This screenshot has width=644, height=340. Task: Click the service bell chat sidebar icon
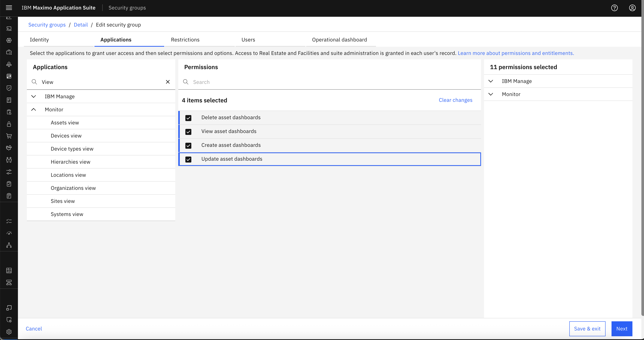(9, 148)
